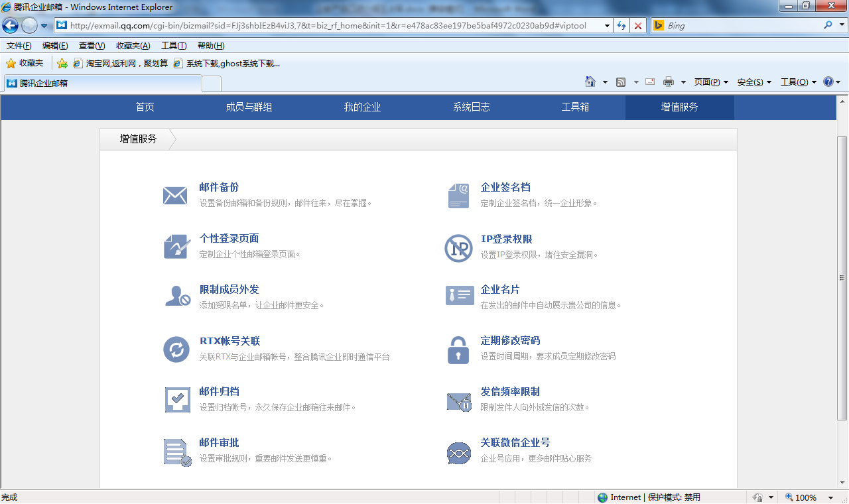
Task: Open the 帮助(H) menu
Action: [x=211, y=46]
